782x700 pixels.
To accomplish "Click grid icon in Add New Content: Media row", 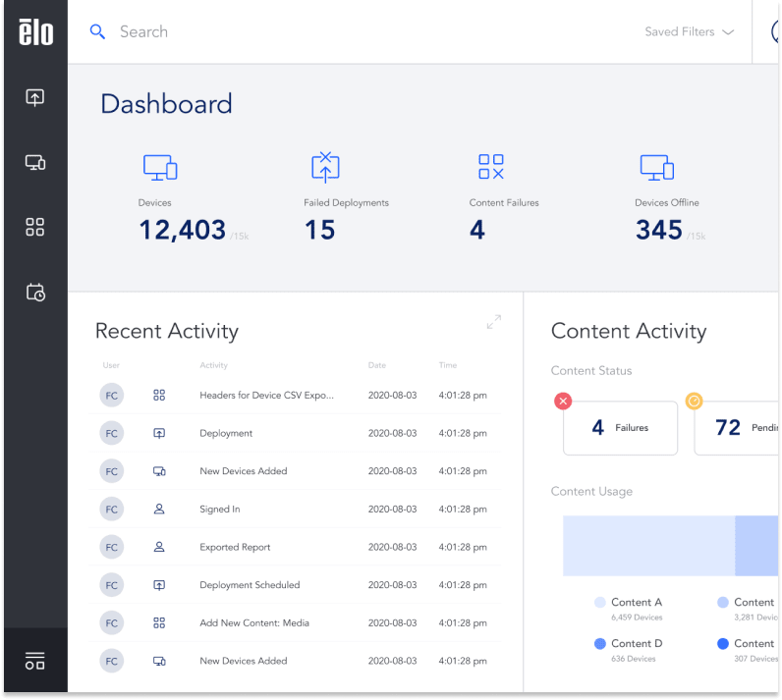I will [159, 622].
